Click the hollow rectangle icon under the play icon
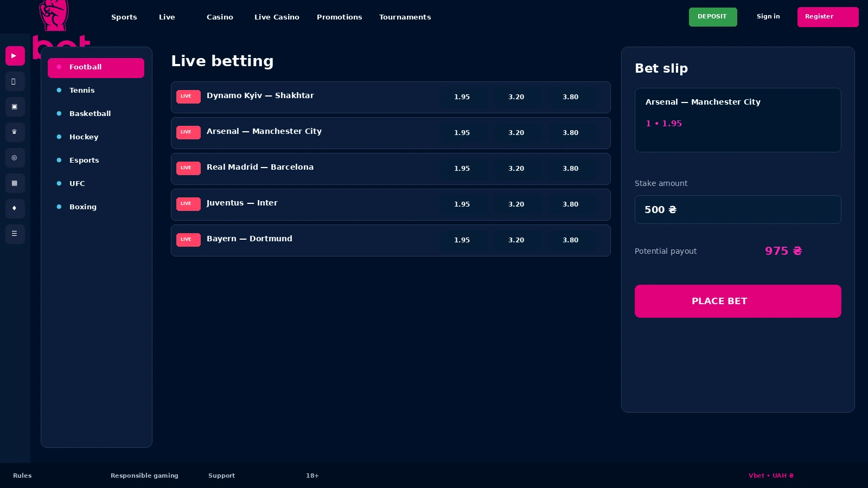868x488 pixels. click(x=15, y=81)
